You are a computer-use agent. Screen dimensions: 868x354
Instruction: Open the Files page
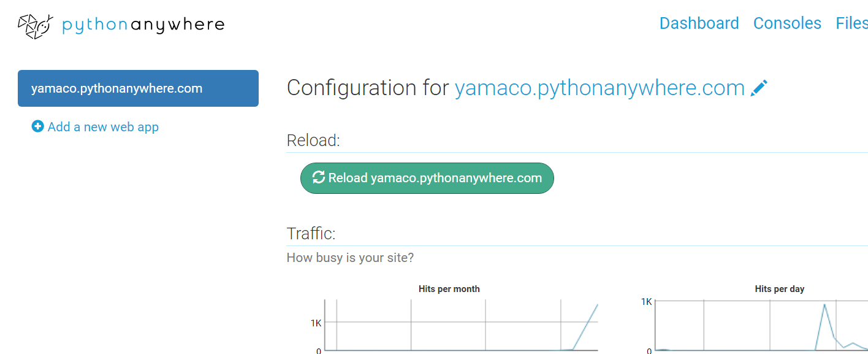coord(852,23)
